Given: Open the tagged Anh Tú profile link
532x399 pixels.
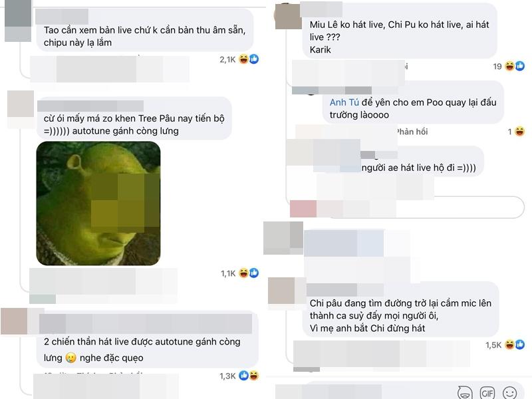Looking at the screenshot, I should coord(344,102).
